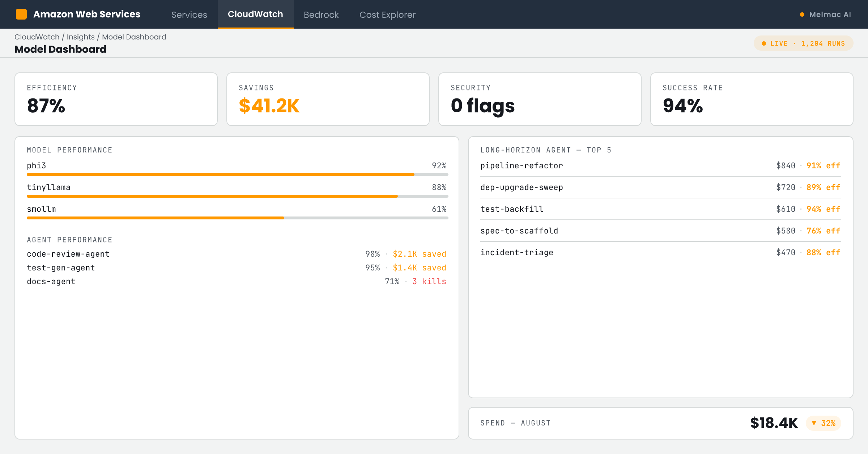Click the orange AWS logo square
Image resolution: width=868 pixels, height=454 pixels.
pyautogui.click(x=21, y=14)
